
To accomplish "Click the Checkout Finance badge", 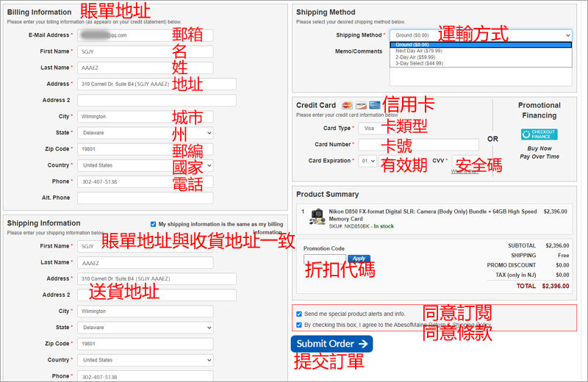I will tap(539, 134).
